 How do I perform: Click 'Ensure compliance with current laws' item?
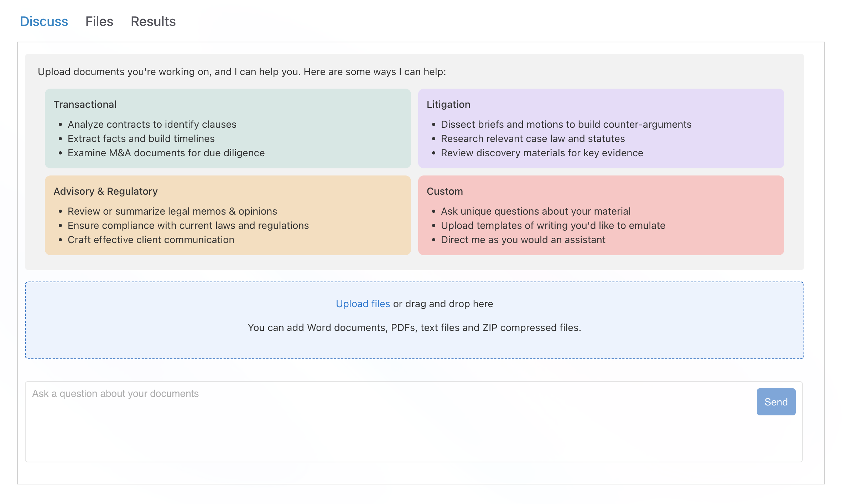188,225
